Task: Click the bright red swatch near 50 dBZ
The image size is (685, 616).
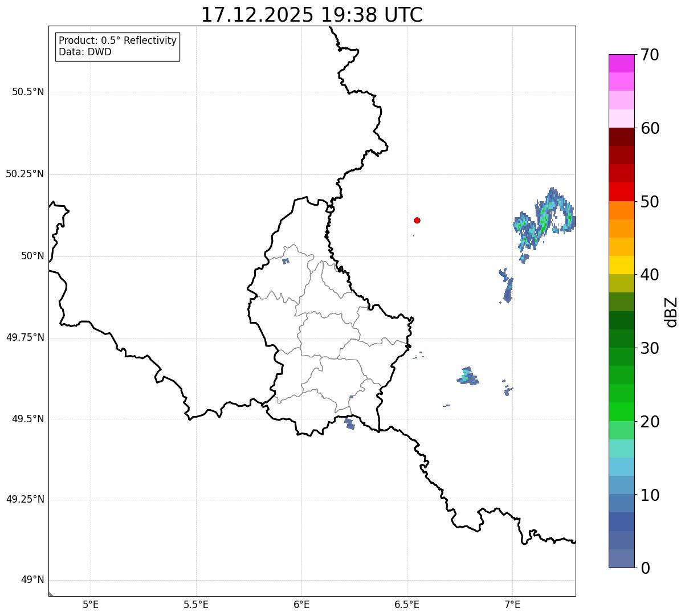Action: (621, 191)
